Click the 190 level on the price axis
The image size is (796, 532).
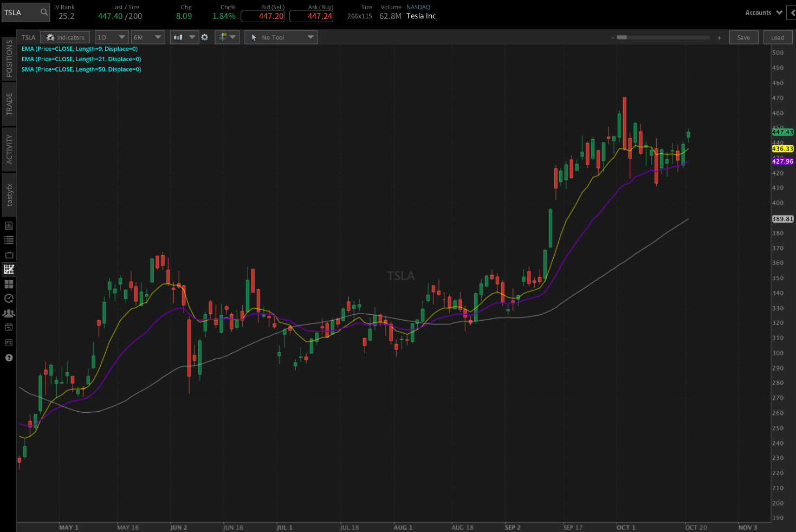pos(778,518)
